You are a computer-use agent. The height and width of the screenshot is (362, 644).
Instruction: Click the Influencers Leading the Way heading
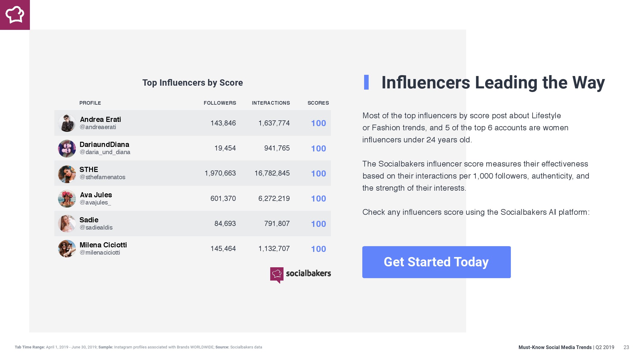coord(493,83)
